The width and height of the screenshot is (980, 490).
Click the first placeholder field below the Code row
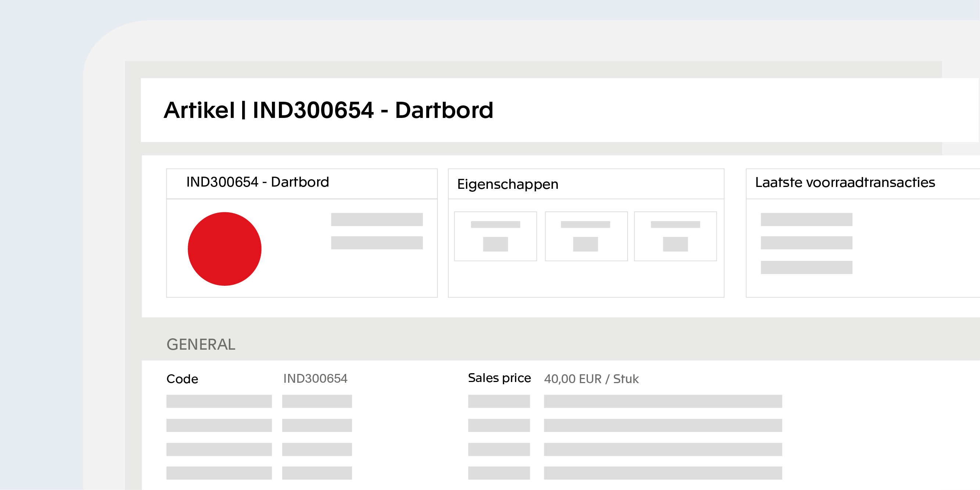[219, 401]
